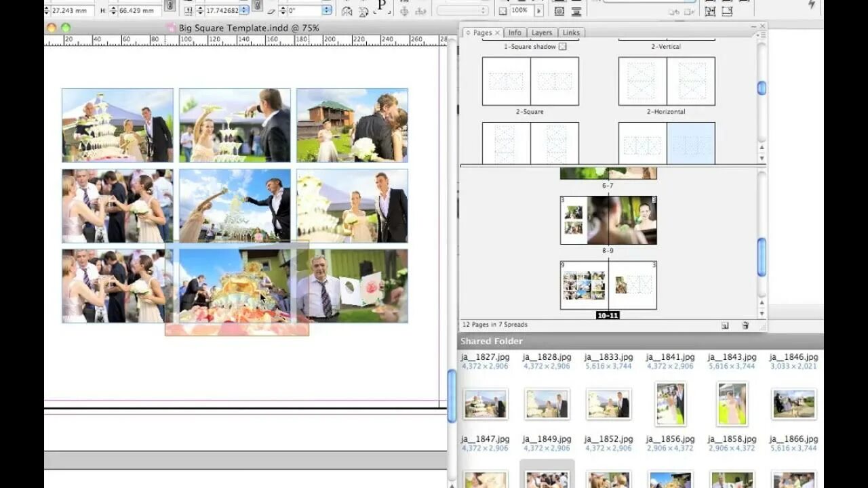Viewport: 868px width, 488px height.
Task: Click the ja__1856.jpg file name
Action: [670, 439]
